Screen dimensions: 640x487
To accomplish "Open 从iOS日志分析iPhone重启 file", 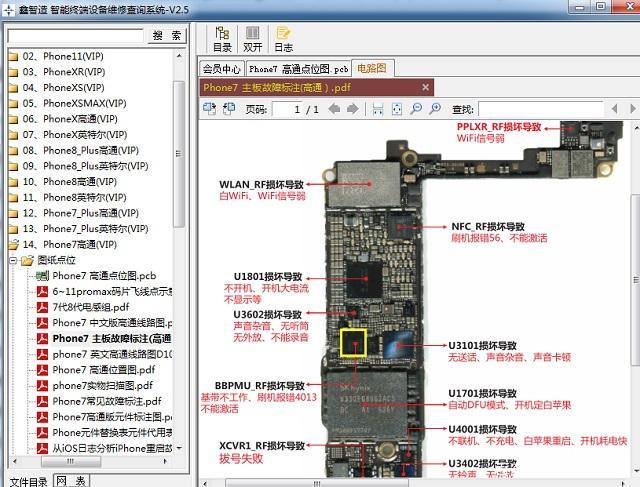I will pyautogui.click(x=112, y=448).
